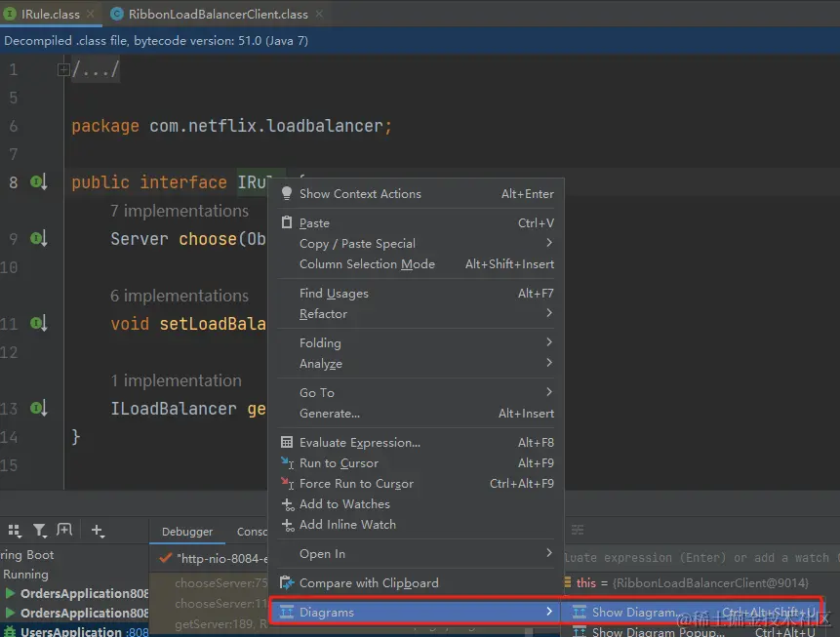Open the Diagrams submenu

coord(416,612)
